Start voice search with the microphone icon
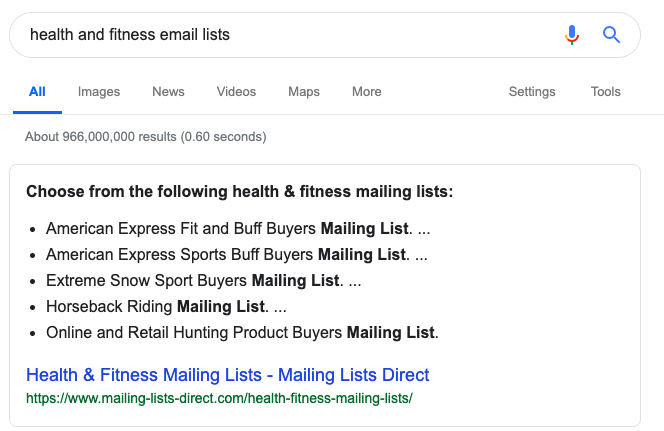664x431 pixels. point(572,35)
